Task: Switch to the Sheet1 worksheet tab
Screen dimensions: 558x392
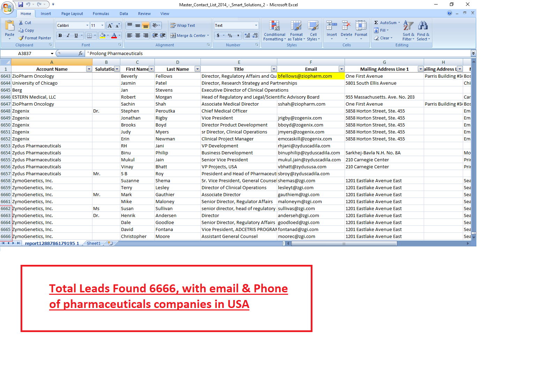Action: 93,243
